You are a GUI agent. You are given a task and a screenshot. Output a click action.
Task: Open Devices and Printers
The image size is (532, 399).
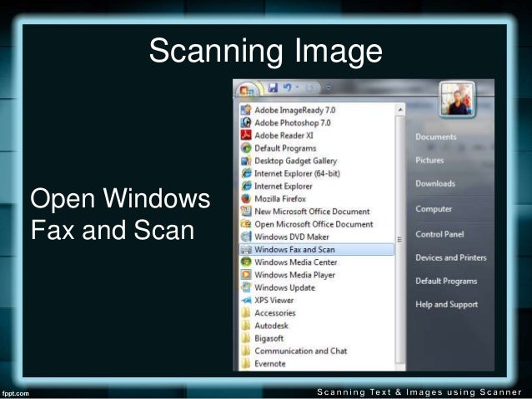(451, 257)
